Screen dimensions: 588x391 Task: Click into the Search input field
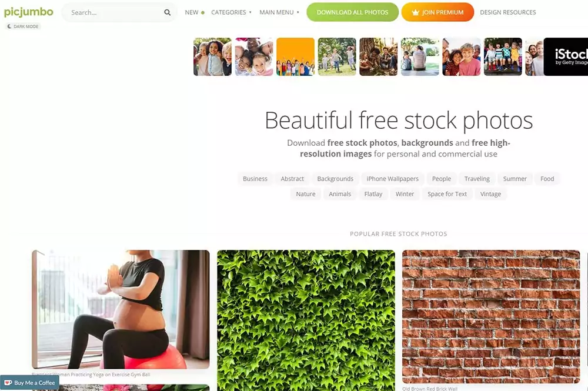[115, 12]
